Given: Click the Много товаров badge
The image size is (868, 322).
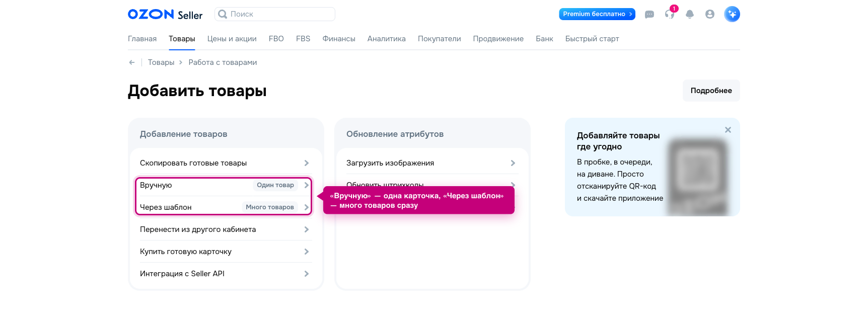Looking at the screenshot, I should (270, 207).
